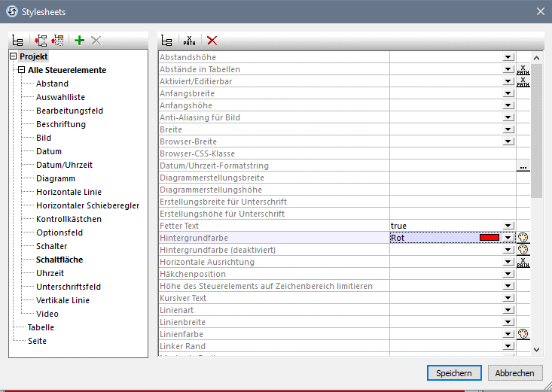The image size is (552, 392).
Task: Click the XPath icon in properties toolbar
Action: click(x=190, y=41)
